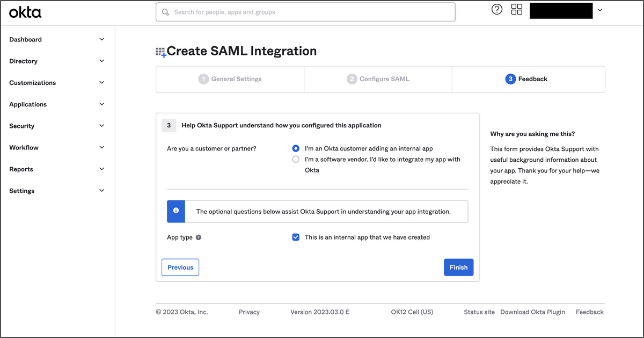Select "I'm a software vendor" radio option
This screenshot has width=644, height=338.
click(296, 159)
